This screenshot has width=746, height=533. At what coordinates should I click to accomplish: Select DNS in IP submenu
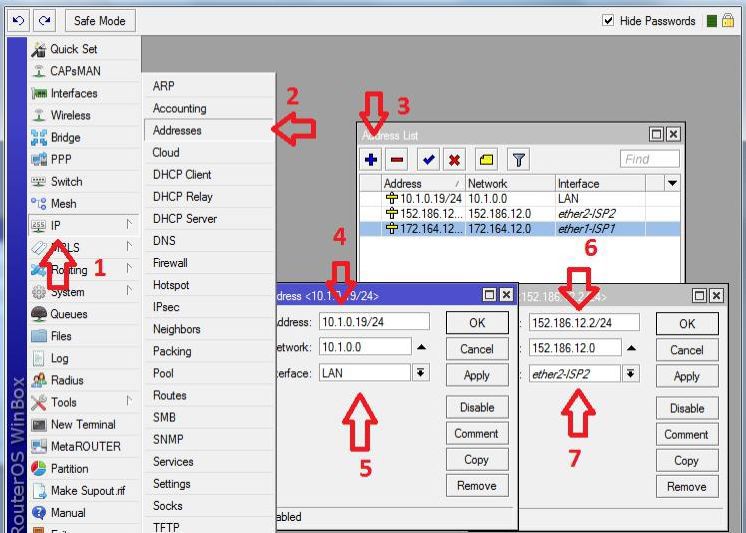pos(209,241)
